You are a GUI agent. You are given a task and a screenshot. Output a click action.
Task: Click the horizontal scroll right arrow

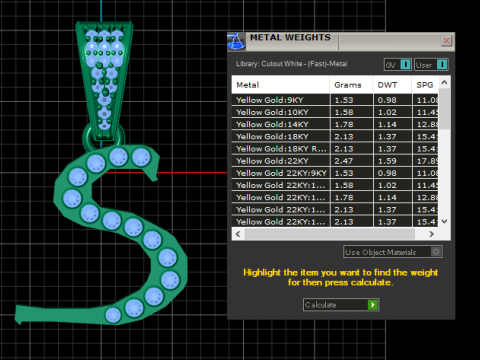point(431,234)
